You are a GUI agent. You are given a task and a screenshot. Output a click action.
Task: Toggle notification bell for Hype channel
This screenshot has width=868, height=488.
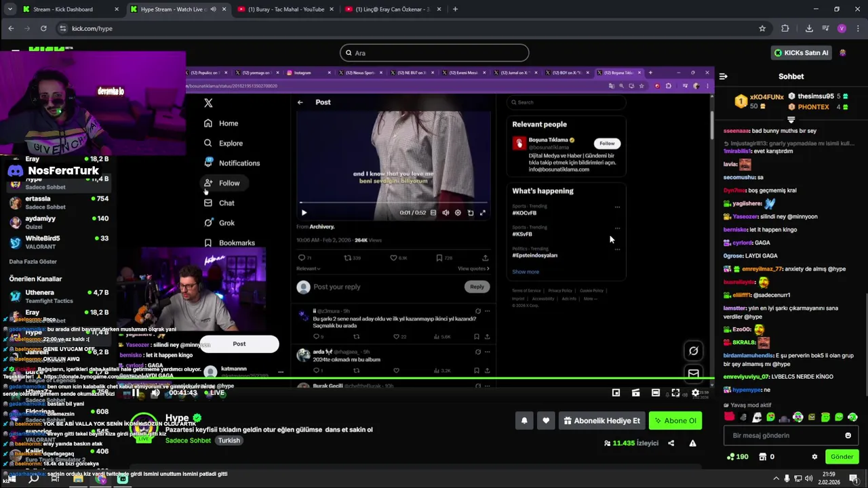(524, 420)
